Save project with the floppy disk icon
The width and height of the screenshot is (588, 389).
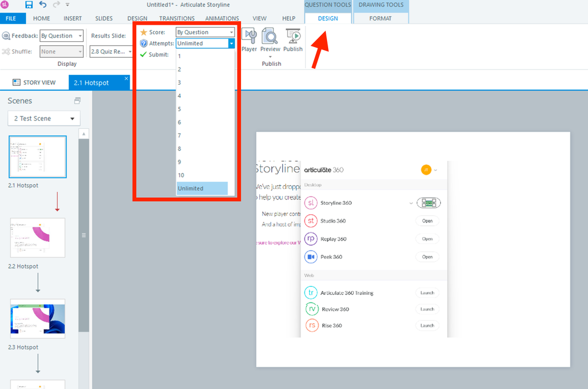29,5
